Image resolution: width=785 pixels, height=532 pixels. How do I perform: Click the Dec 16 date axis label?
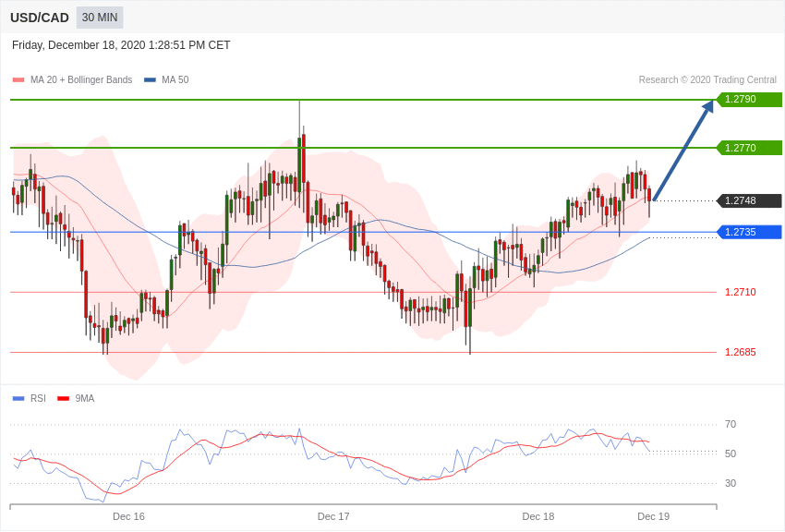pyautogui.click(x=128, y=516)
